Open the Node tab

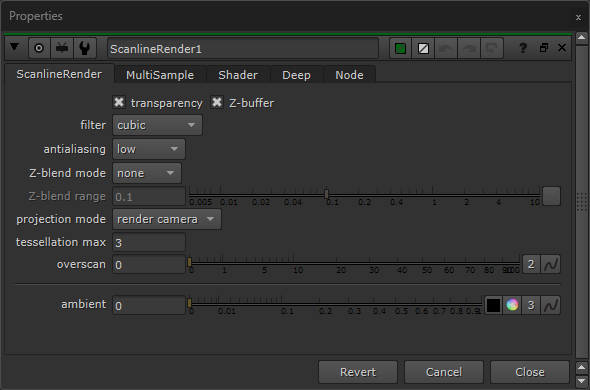click(x=349, y=75)
